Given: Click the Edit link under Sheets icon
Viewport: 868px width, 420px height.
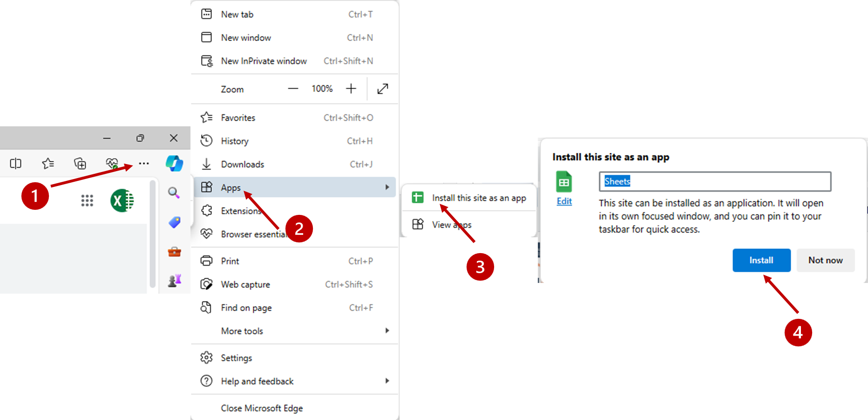Looking at the screenshot, I should pyautogui.click(x=564, y=201).
